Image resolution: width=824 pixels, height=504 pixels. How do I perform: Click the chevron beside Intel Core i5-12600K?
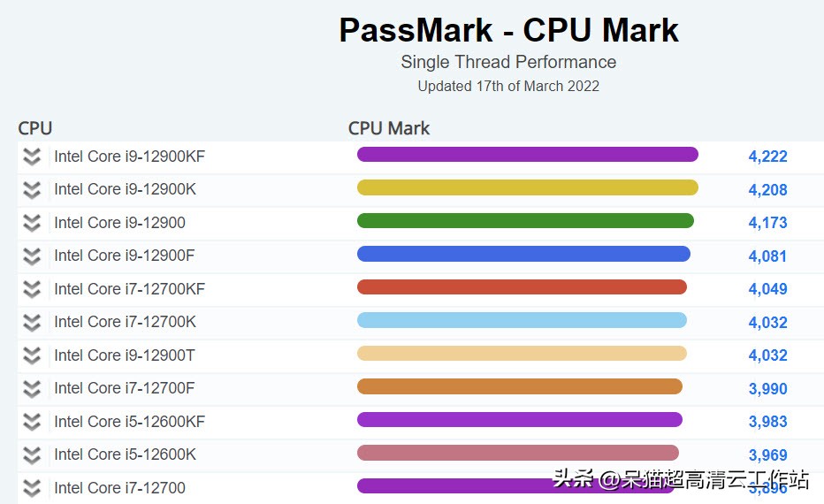(x=32, y=454)
